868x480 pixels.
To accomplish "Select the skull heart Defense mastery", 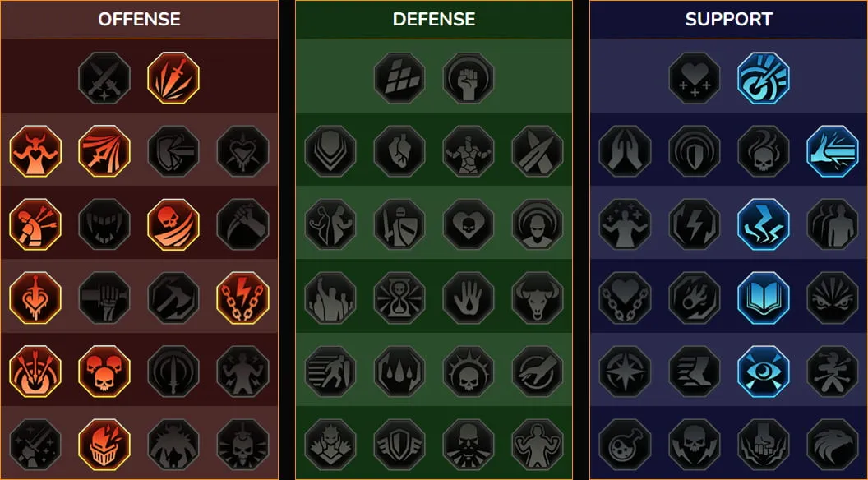I will point(469,224).
